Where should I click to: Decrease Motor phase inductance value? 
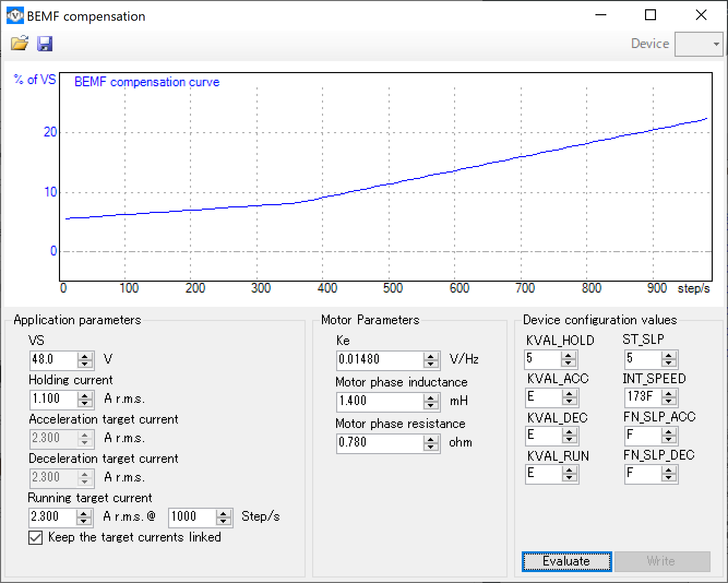coord(431,405)
